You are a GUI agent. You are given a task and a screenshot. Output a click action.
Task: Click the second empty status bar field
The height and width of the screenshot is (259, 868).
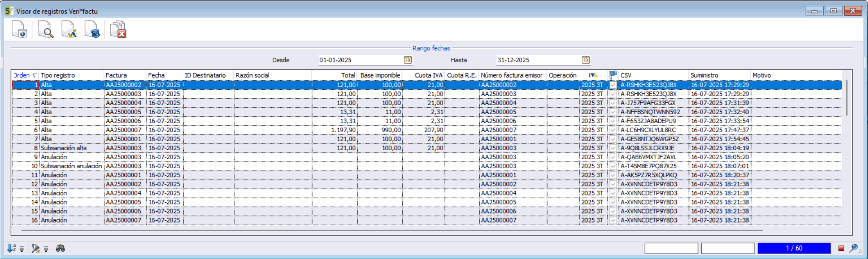(728, 248)
